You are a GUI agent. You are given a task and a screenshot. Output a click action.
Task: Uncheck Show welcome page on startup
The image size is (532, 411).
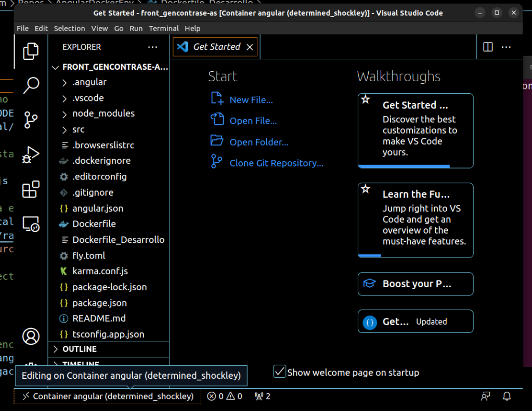(279, 371)
